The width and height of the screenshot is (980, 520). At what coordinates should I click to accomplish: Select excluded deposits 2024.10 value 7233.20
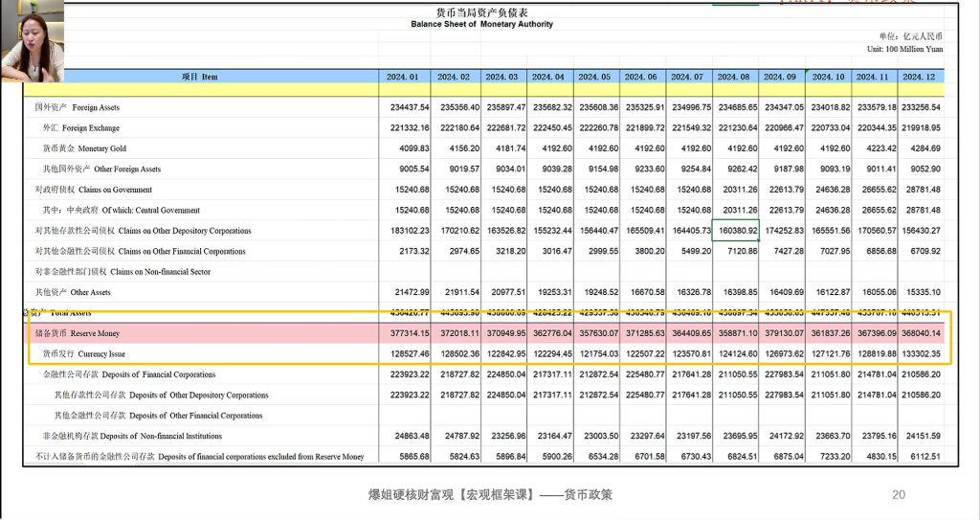(835, 457)
